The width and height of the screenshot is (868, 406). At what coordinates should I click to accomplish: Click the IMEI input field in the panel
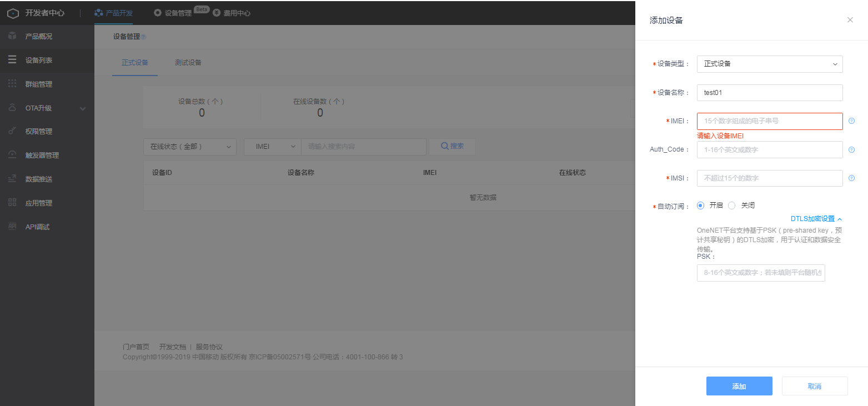click(x=770, y=121)
